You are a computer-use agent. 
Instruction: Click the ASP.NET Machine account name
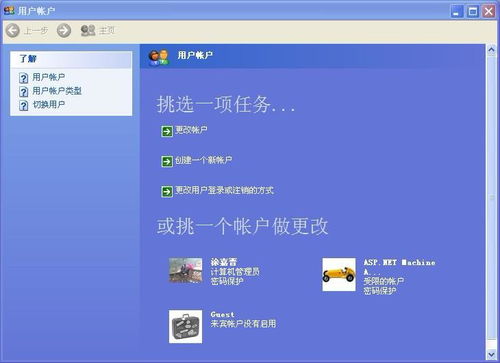[x=399, y=267]
